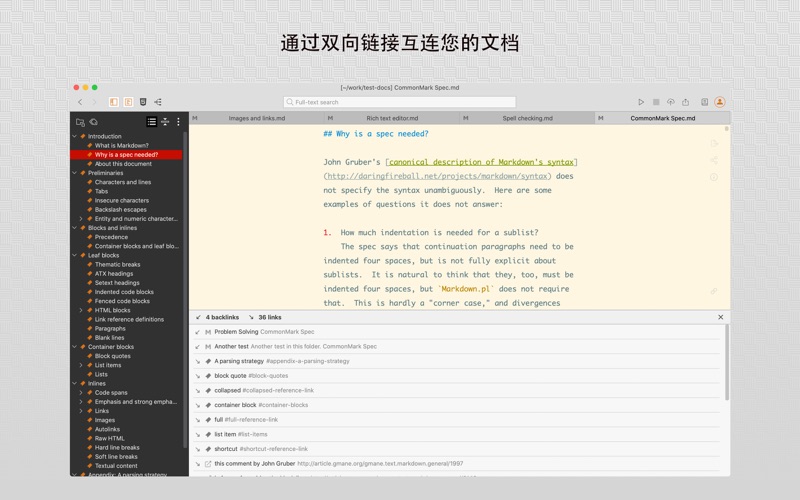Click the HTML5 export icon

143,102
